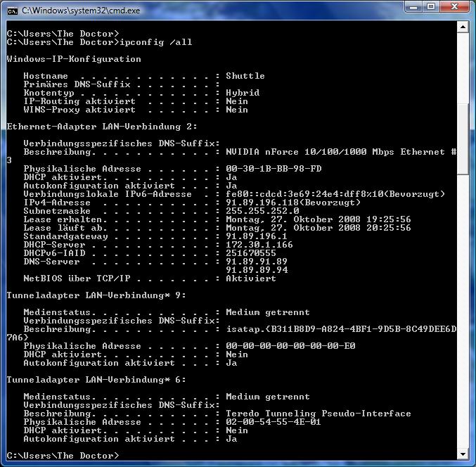Screen dimensions: 476x467
Task: Click the scrollbar up arrow
Action: [x=463, y=28]
